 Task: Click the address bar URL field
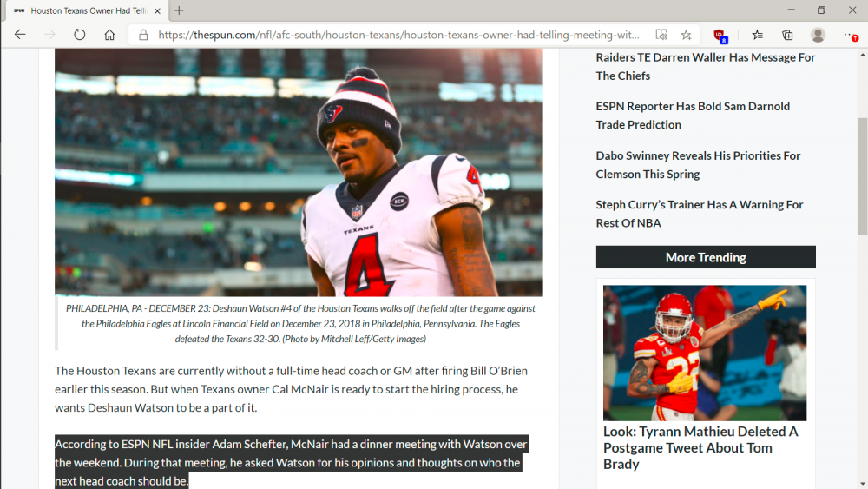pos(399,36)
